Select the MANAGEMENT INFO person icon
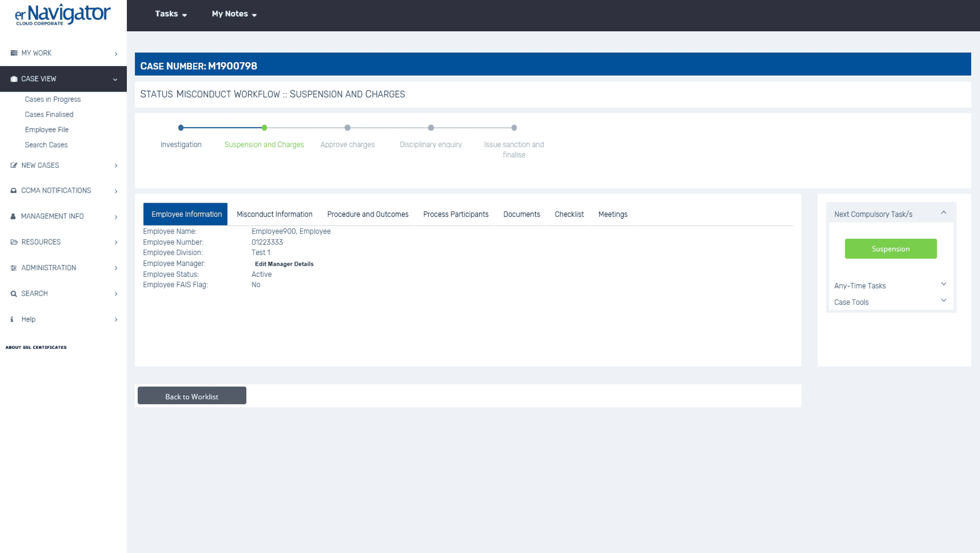The width and height of the screenshot is (980, 553). tap(13, 216)
